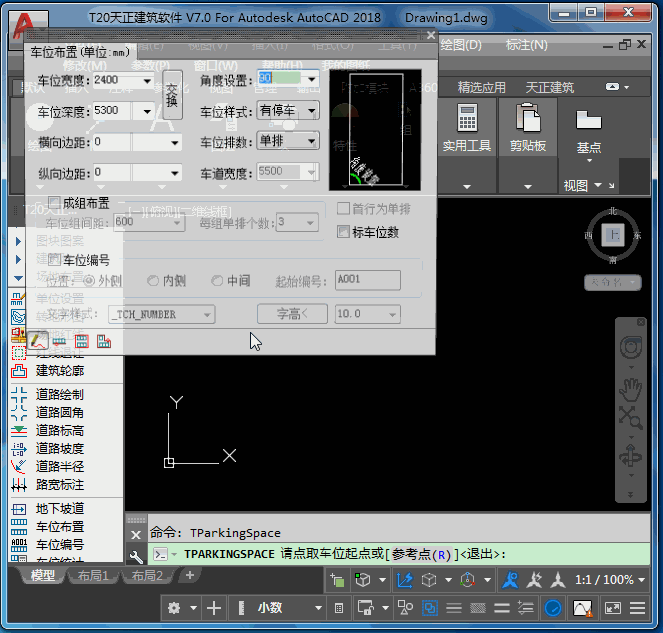This screenshot has width=663, height=633.
Task: Switch to the 布局1 tab
Action: point(93,575)
